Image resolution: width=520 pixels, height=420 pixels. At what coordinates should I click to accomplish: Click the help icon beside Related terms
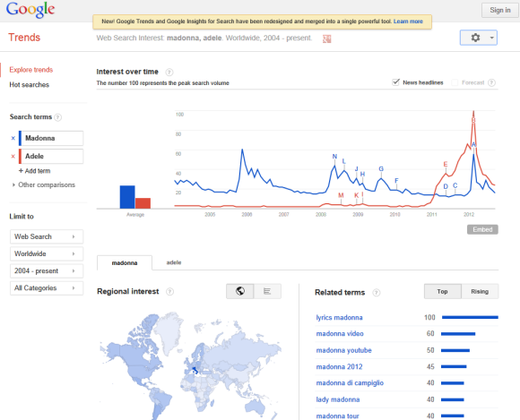[376, 293]
